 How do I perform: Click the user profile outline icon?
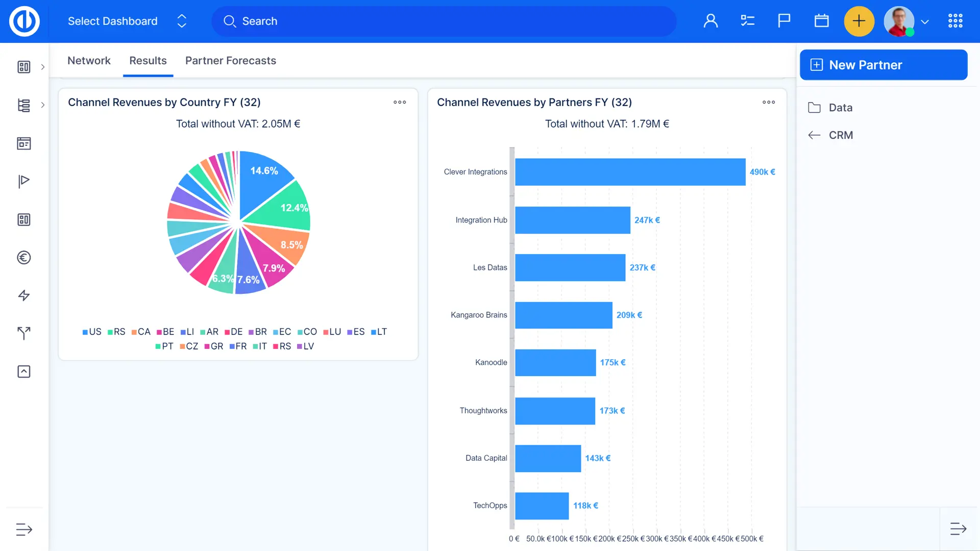click(710, 21)
